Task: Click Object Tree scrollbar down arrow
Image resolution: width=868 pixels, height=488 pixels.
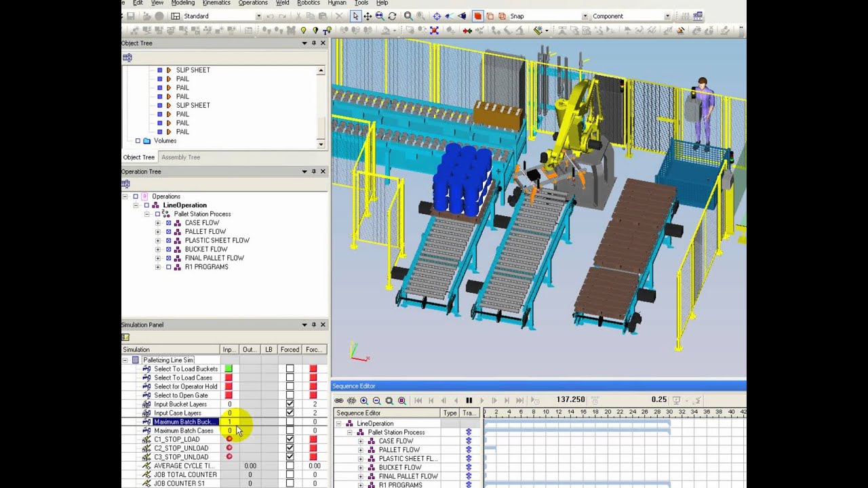Action: (x=321, y=144)
